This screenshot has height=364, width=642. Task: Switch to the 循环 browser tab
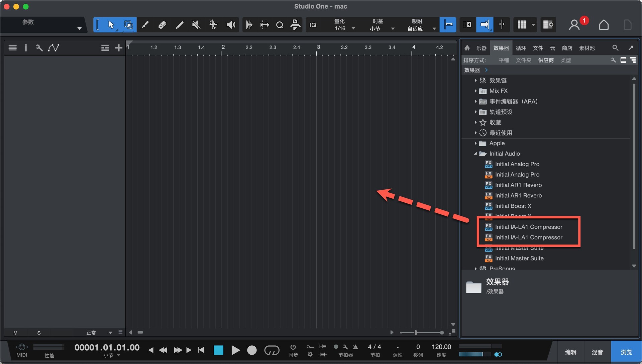click(521, 48)
